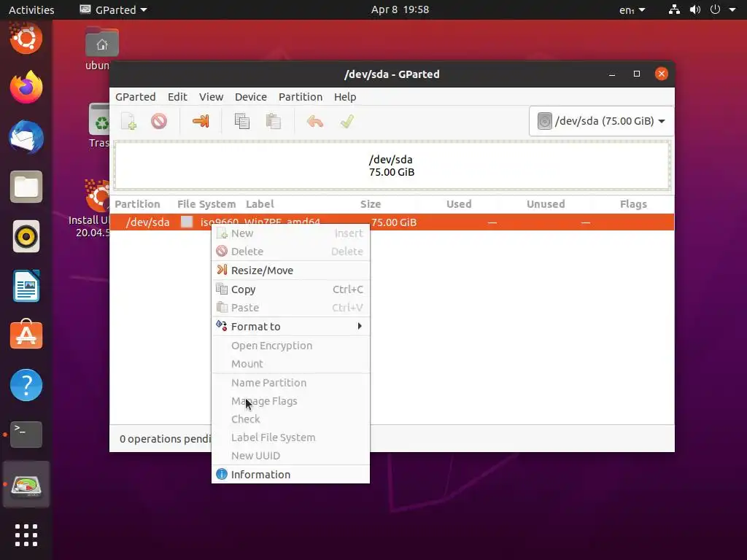Launch Thunderbird mail from the dock
The image size is (747, 560).
coord(26,137)
